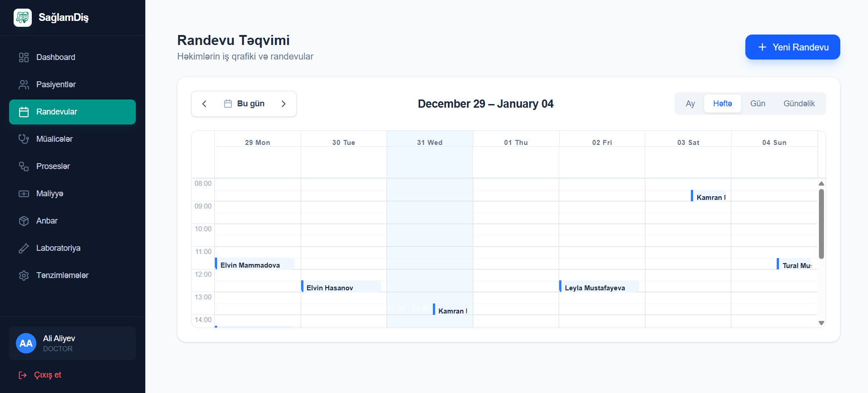The image size is (868, 393).
Task: Open Elvin Hasanov appointment on Tuesday
Action: pyautogui.click(x=341, y=286)
